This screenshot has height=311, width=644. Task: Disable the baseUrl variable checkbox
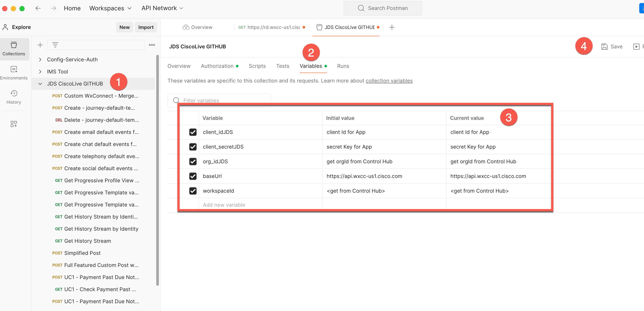(x=193, y=176)
